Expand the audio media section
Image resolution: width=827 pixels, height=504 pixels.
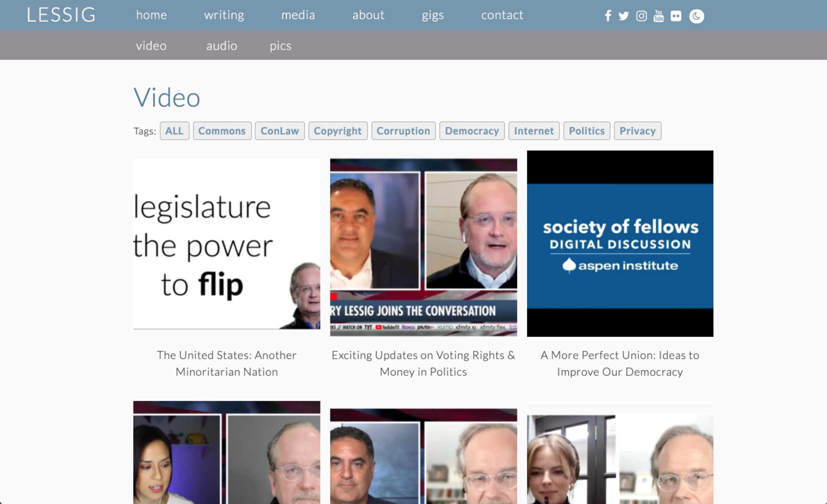(x=222, y=45)
